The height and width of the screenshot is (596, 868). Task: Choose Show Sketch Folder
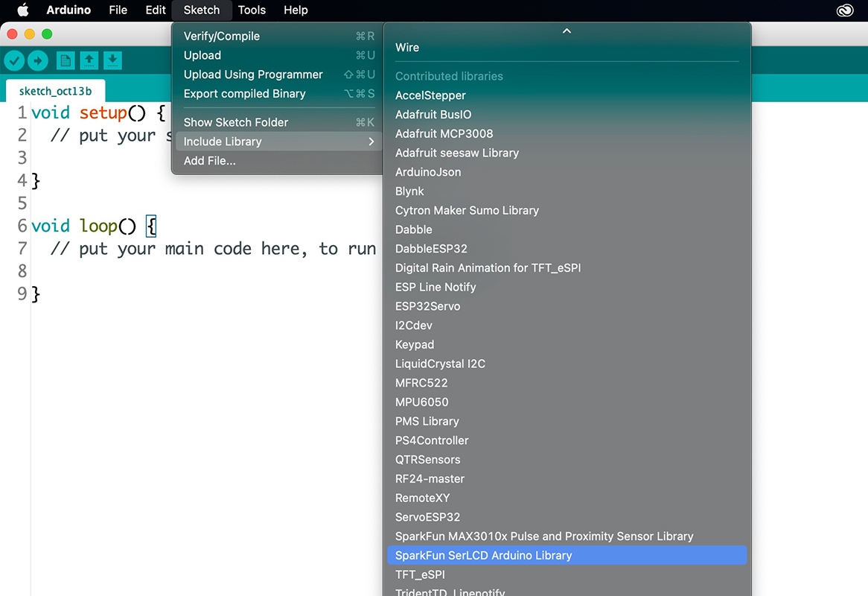click(278, 122)
